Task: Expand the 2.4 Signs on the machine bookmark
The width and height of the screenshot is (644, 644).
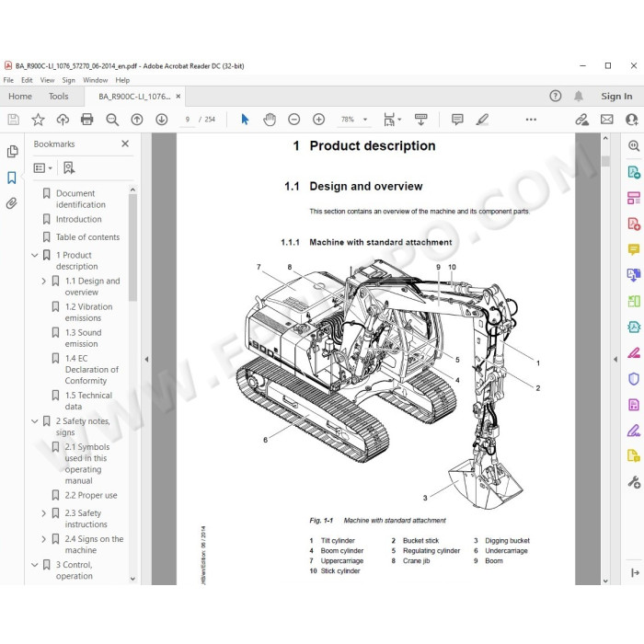Action: click(x=44, y=539)
